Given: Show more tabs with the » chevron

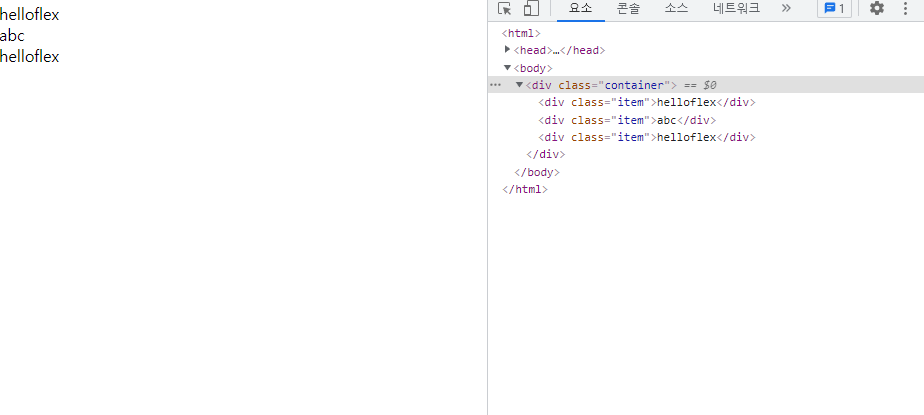Looking at the screenshot, I should 786,9.
